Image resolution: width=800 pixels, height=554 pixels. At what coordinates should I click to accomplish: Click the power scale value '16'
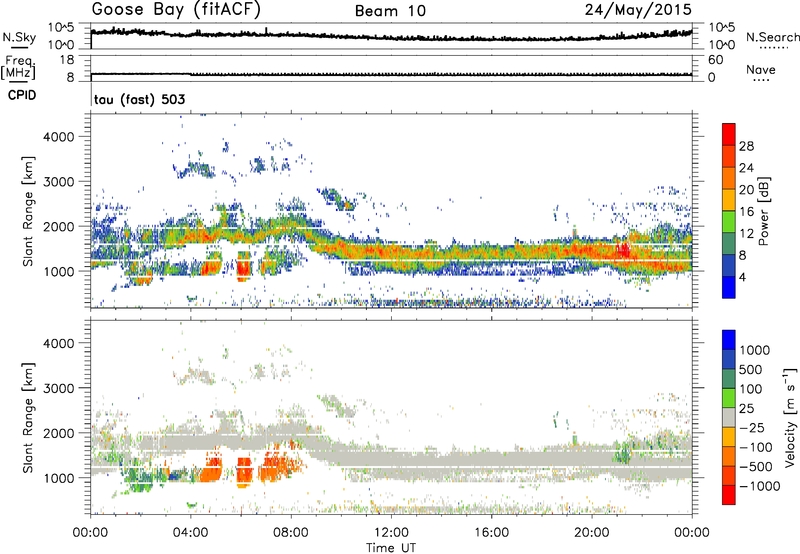(746, 212)
